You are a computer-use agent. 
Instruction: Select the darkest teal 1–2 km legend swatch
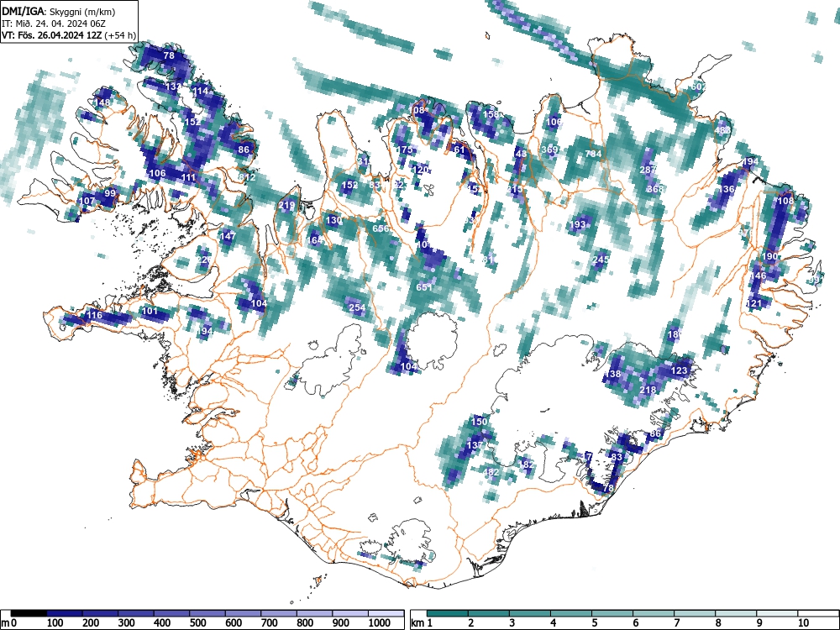(448, 613)
